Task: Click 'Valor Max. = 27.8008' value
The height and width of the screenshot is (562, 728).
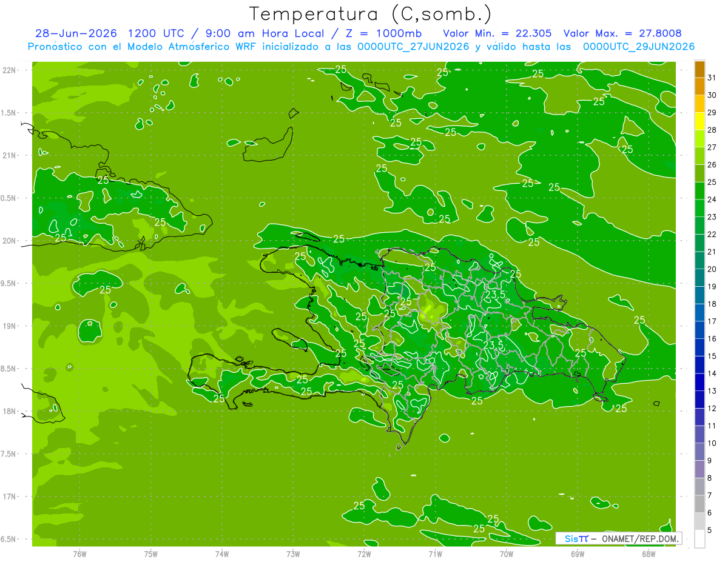Action: click(x=622, y=33)
